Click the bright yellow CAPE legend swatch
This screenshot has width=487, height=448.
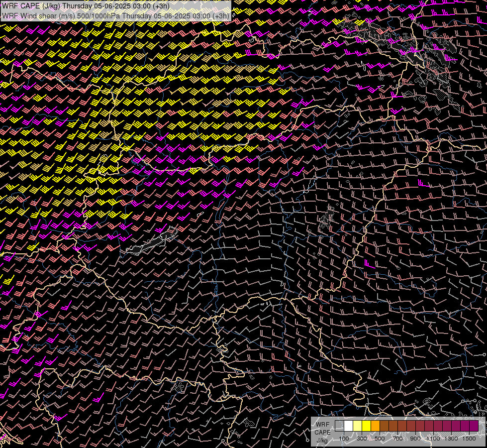click(x=367, y=426)
